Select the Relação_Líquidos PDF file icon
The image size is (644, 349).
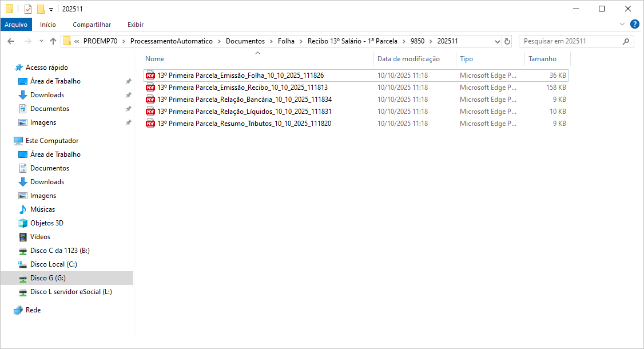click(150, 112)
